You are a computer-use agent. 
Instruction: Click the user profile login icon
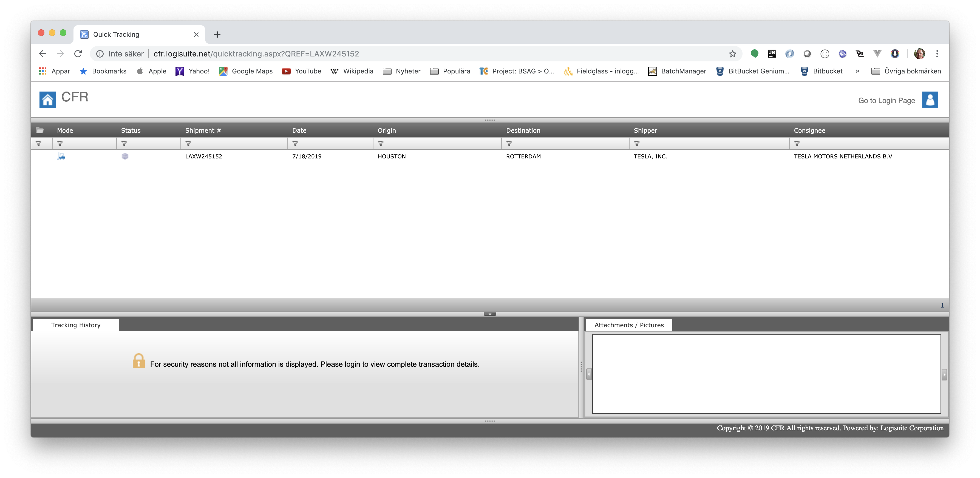[x=929, y=100]
